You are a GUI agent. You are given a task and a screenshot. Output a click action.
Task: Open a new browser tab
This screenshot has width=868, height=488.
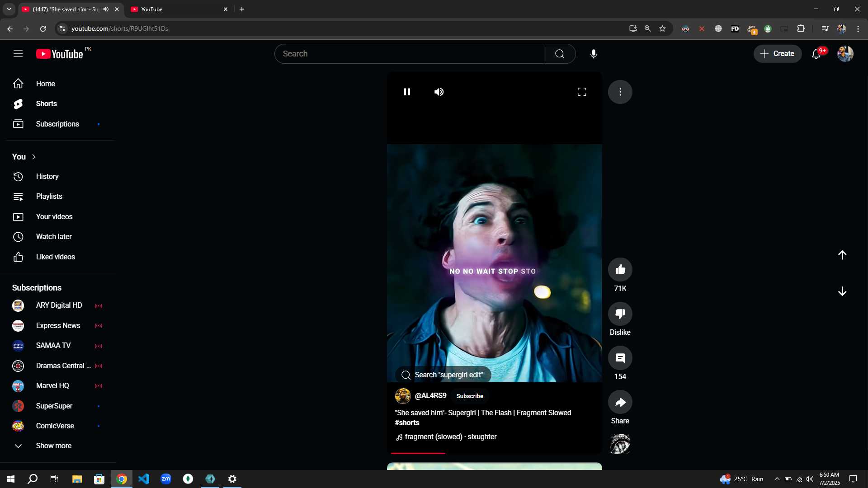tap(242, 9)
